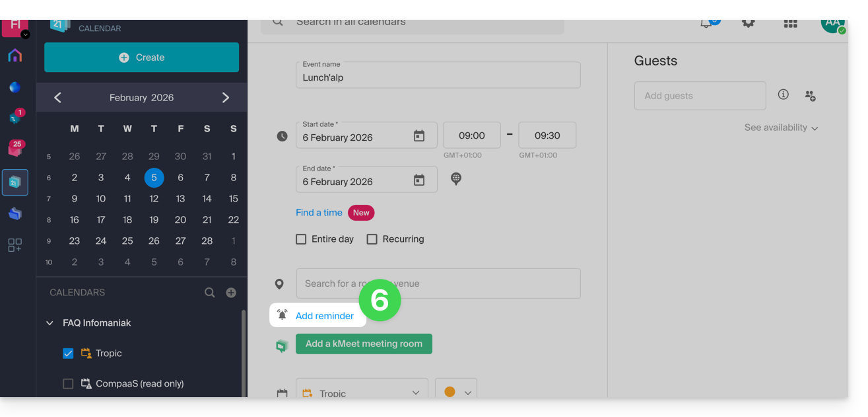Select February 9 in mini calendar

pos(75,199)
